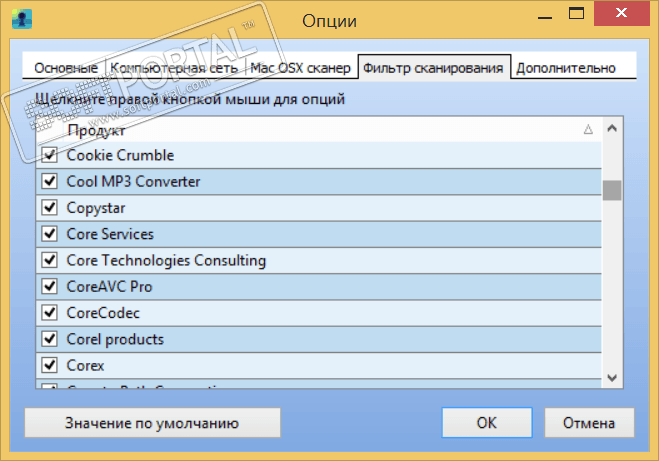Click the Отмена button
This screenshot has height=461, width=659.
tap(589, 423)
